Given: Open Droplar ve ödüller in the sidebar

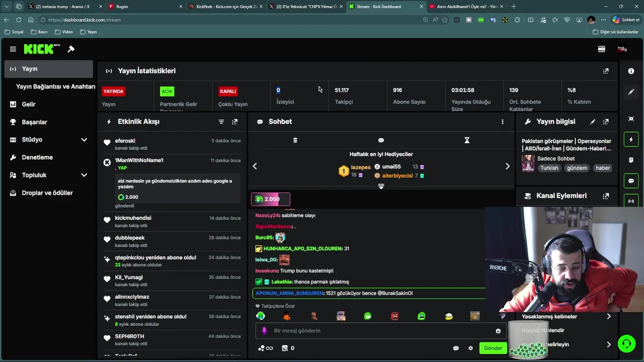Looking at the screenshot, I should point(48,193).
